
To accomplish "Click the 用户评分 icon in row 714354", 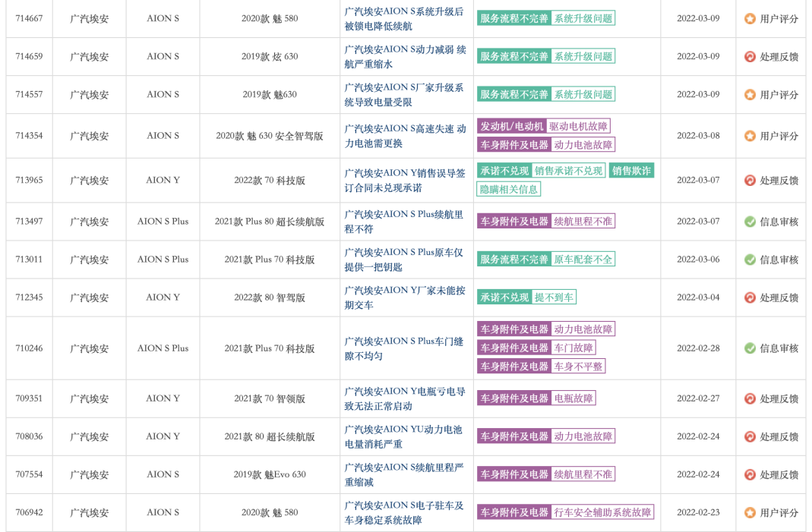I will (x=750, y=136).
